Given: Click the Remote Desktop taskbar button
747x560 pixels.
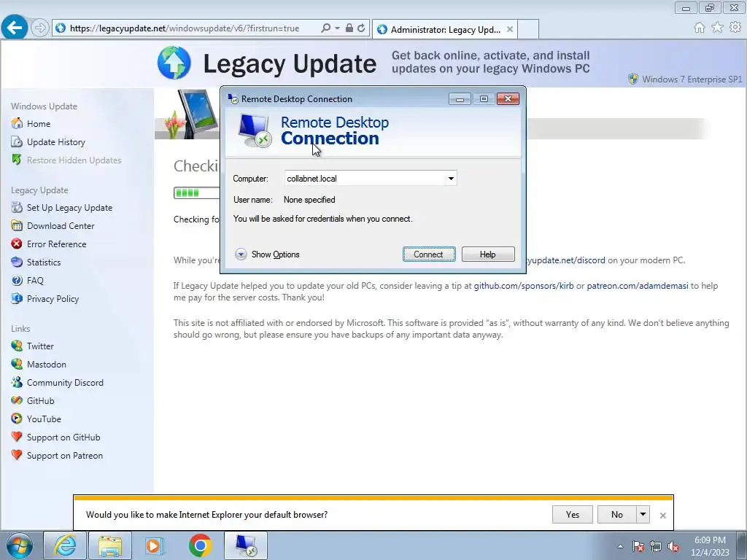Looking at the screenshot, I should tap(246, 545).
